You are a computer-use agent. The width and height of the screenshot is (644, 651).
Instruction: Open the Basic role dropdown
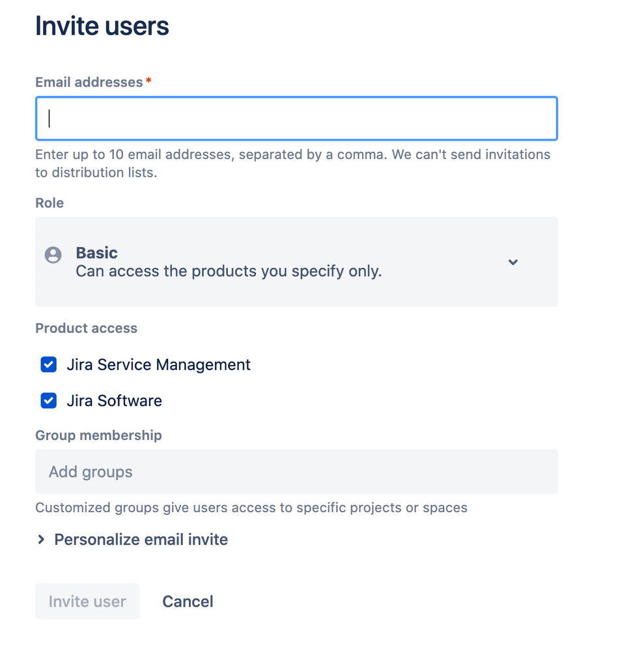(x=296, y=261)
